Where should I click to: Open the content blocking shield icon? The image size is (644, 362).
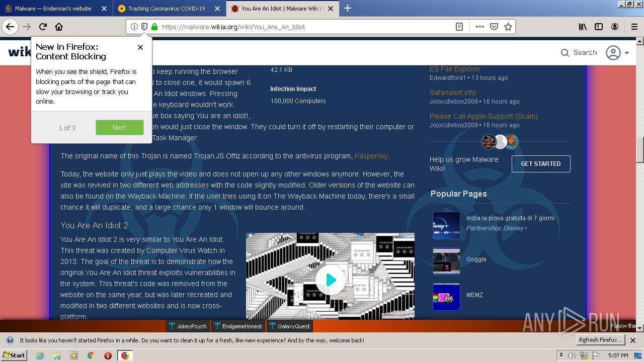point(144,27)
